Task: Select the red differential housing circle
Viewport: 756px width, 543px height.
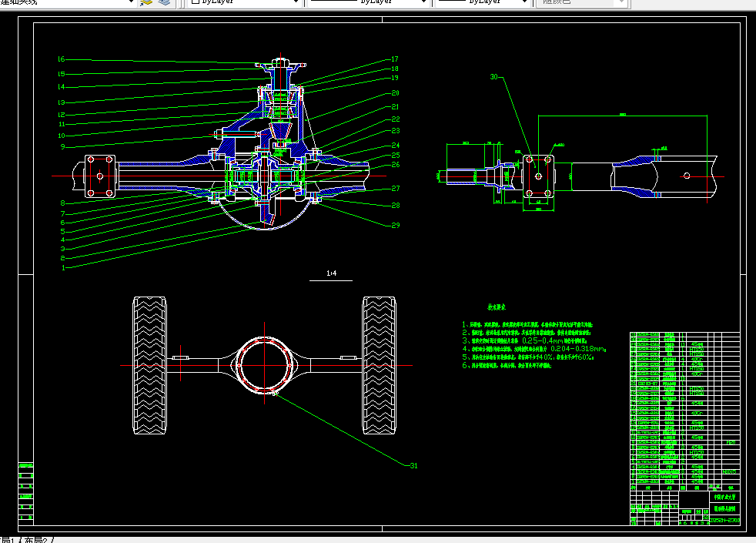Action: click(x=265, y=365)
